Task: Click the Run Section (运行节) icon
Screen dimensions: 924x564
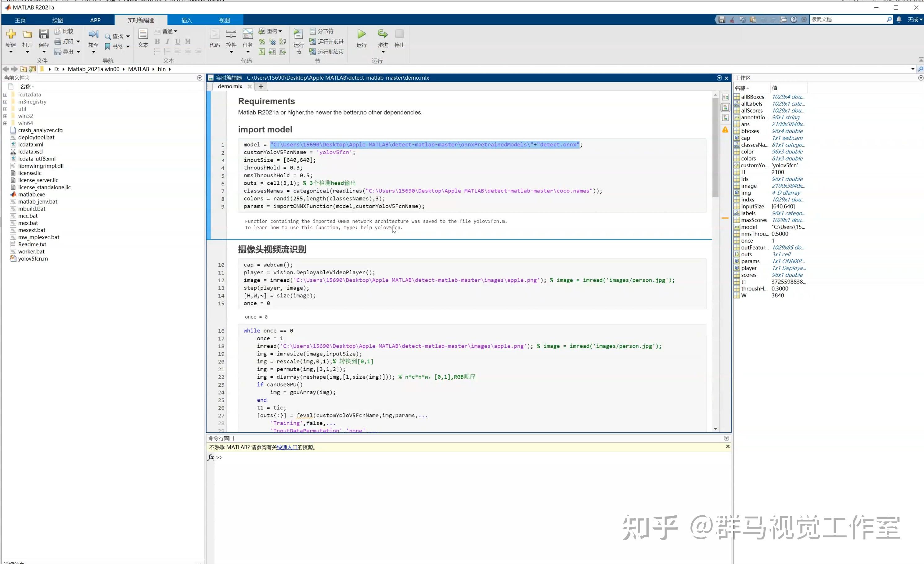Action: click(298, 34)
